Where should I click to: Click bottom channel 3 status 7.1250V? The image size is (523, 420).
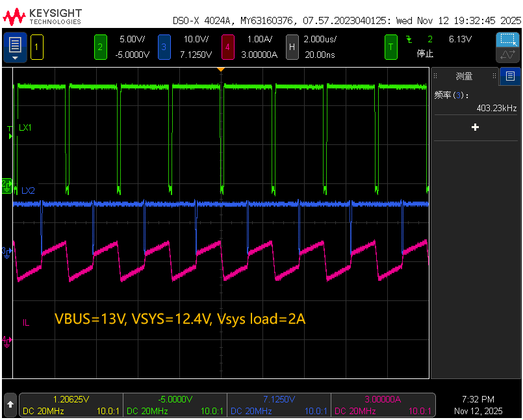click(x=279, y=399)
